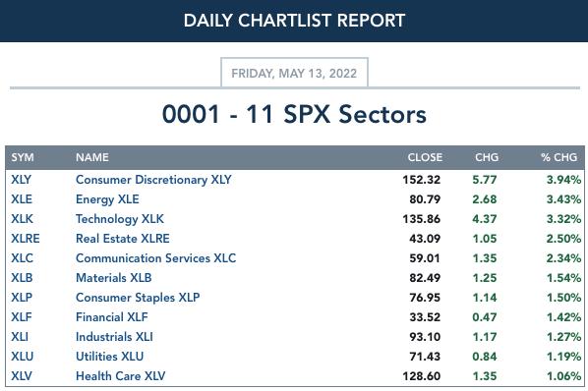Open Materials XLB name link
Viewport: 588px width, 391px height.
coord(114,278)
